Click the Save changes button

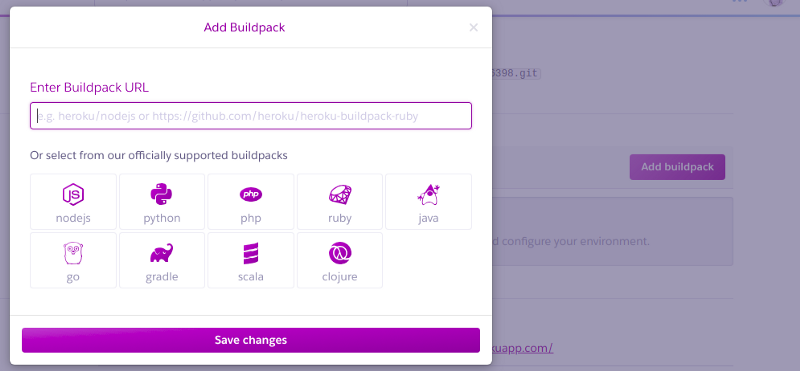tap(251, 340)
